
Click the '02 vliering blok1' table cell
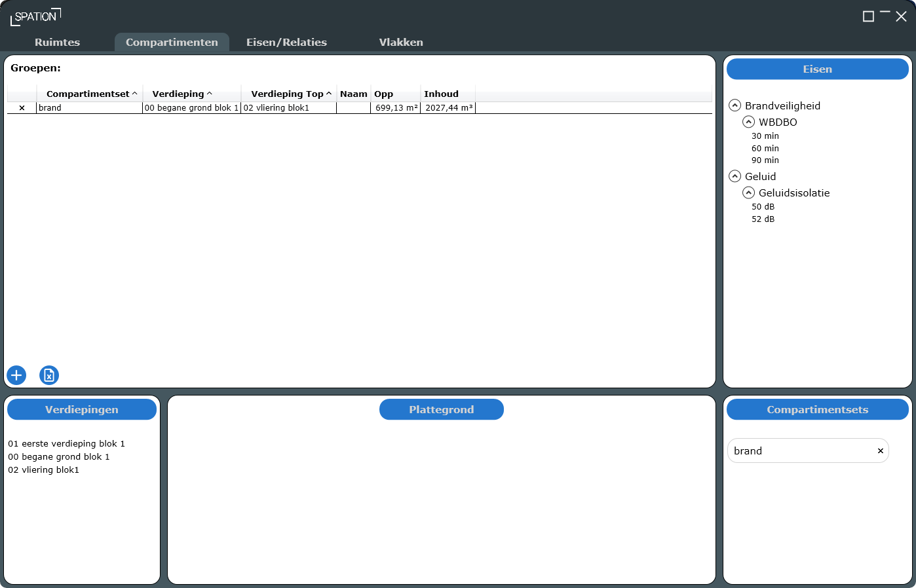tap(289, 108)
